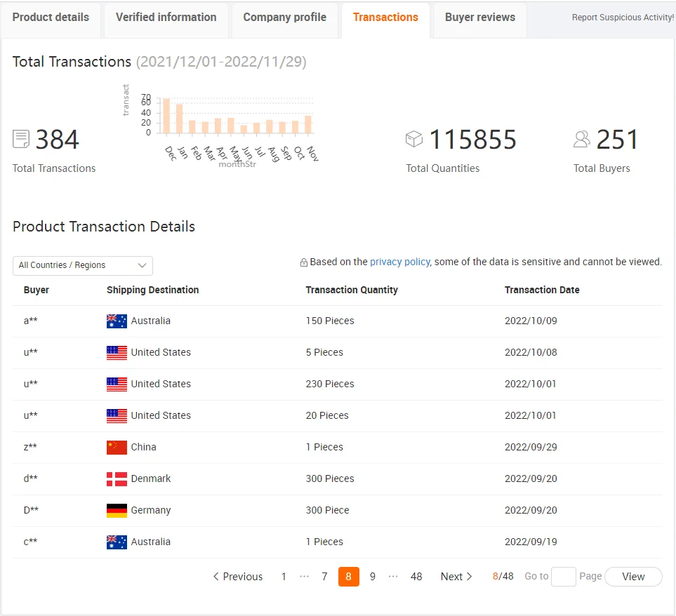Click the Denmark flag icon

point(117,479)
